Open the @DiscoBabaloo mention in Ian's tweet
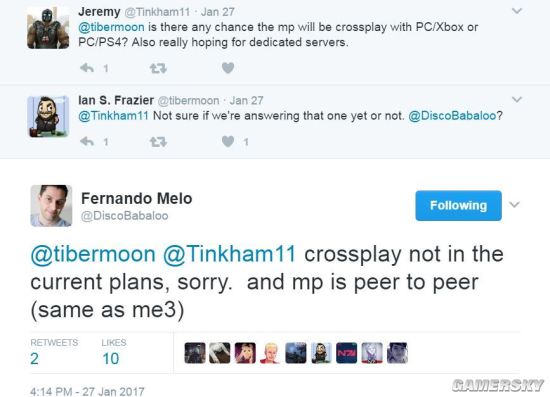550x397 pixels. [x=452, y=115]
